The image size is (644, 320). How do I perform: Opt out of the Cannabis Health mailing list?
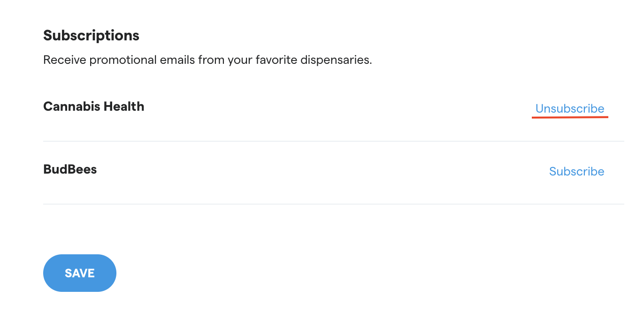click(x=569, y=108)
